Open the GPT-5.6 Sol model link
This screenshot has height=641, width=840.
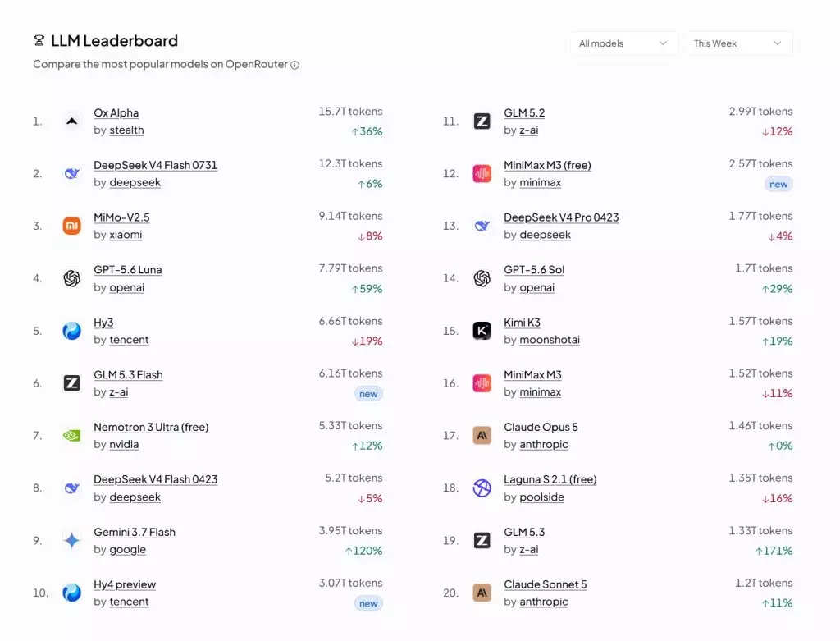(534, 269)
